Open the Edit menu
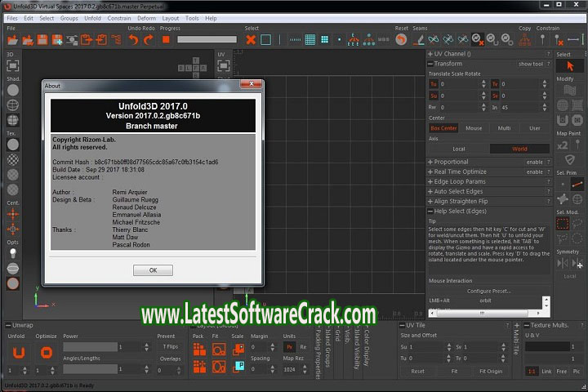 click(x=29, y=18)
